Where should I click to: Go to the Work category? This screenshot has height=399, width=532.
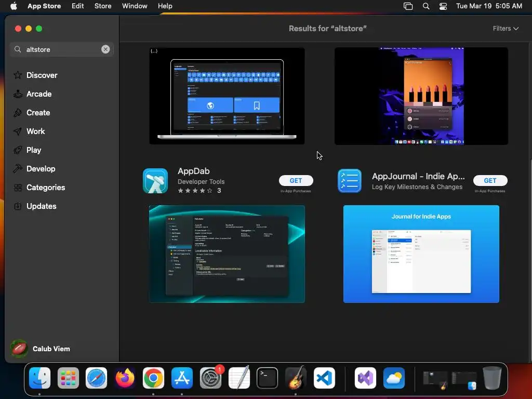[29, 131]
